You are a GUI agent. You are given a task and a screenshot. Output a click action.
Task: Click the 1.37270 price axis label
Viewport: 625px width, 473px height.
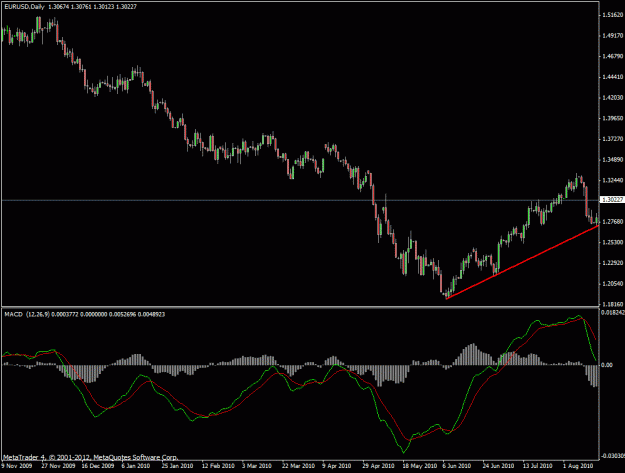tap(613, 139)
